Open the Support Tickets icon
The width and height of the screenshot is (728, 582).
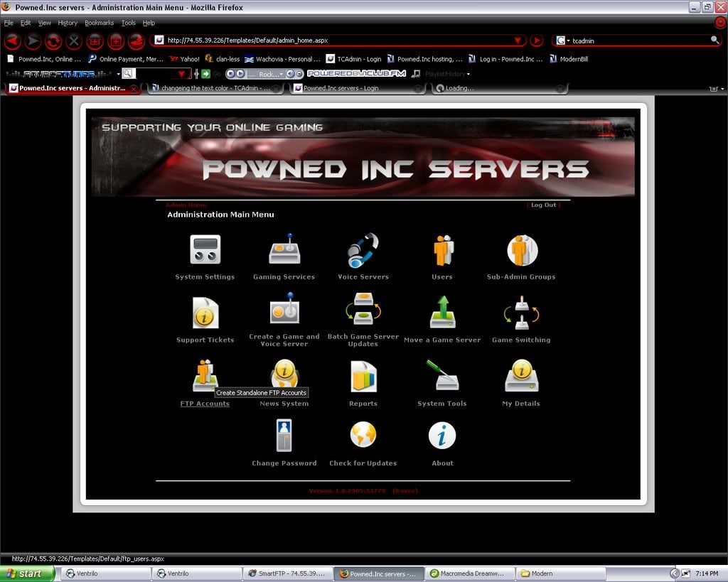(x=205, y=313)
